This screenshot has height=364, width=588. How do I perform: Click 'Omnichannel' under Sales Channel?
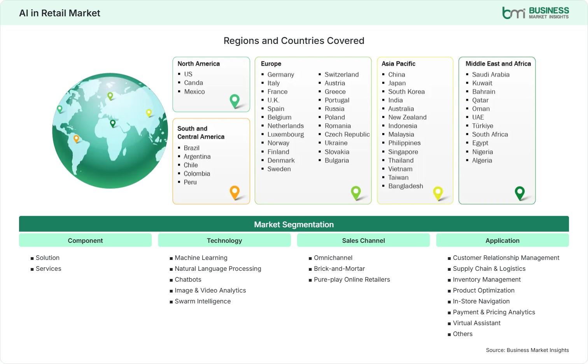point(333,258)
